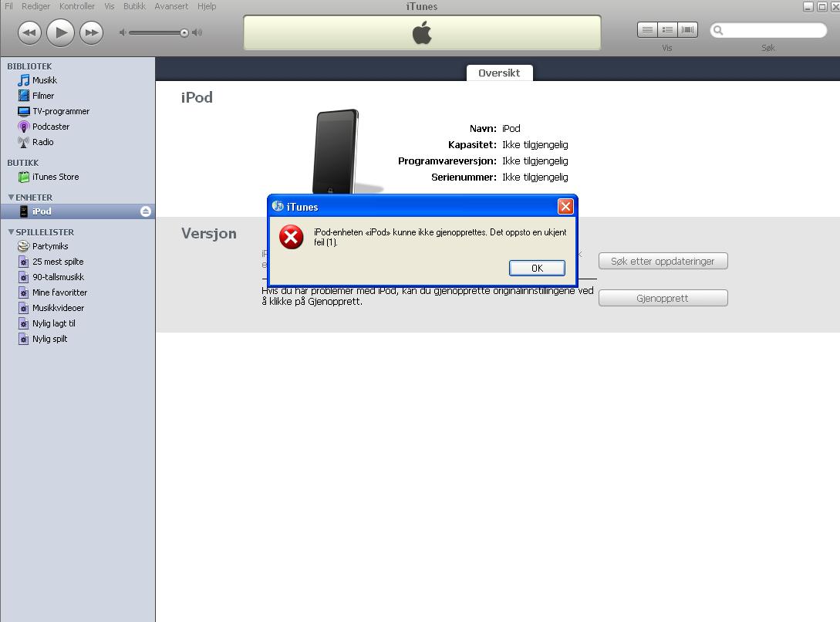
Task: Click the Kapasitet value Ikke tilgjengelig
Action: click(535, 144)
